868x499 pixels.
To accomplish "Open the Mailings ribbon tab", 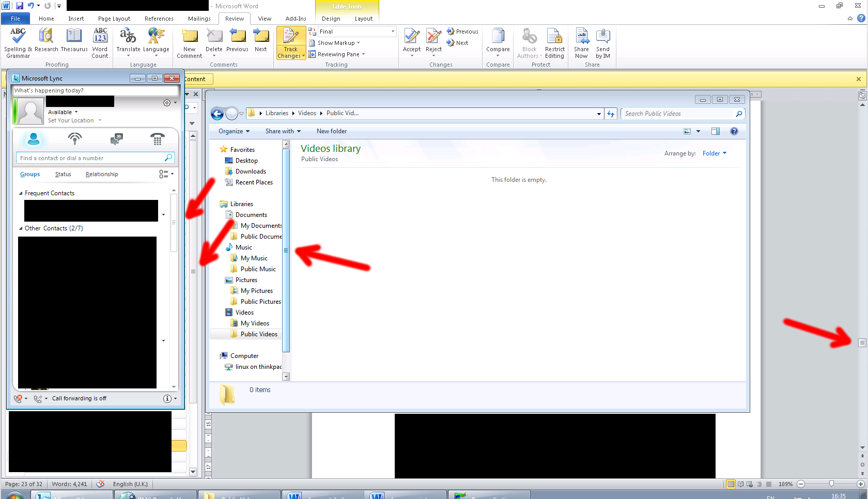I will 199,19.
